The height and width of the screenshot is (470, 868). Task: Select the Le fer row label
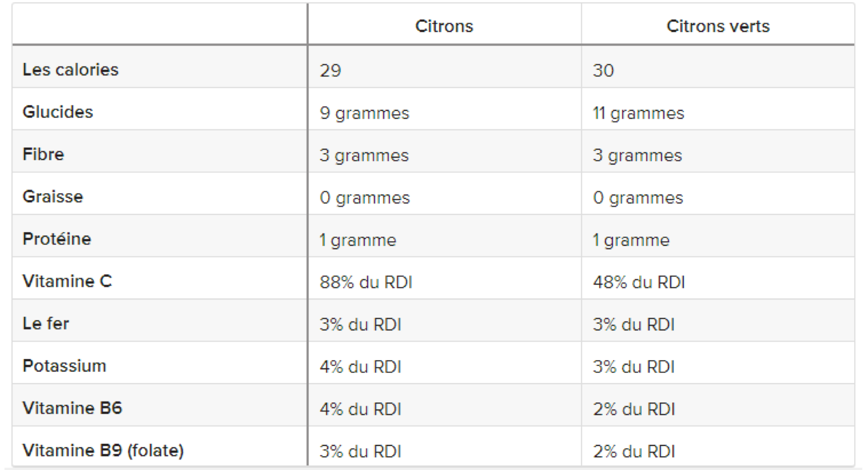46,324
